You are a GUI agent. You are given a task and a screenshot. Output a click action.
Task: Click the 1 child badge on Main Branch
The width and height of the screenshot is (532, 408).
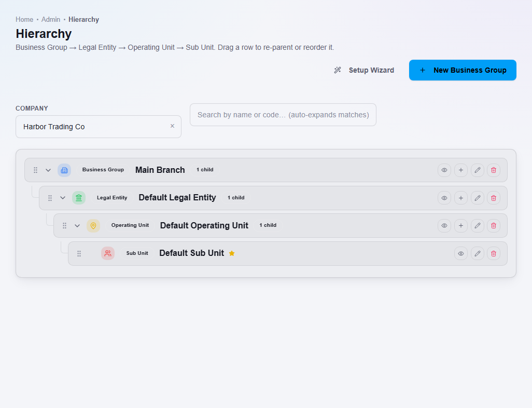pyautogui.click(x=205, y=170)
